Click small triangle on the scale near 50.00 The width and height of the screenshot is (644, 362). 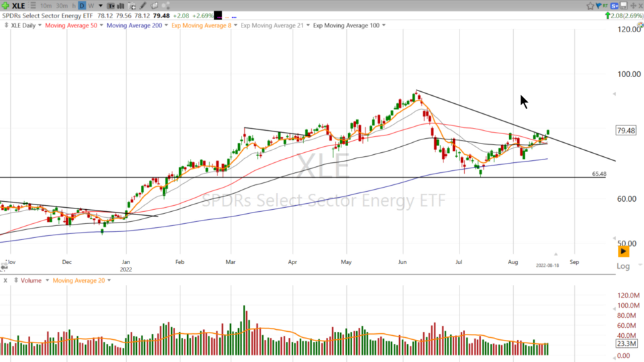(x=614, y=238)
